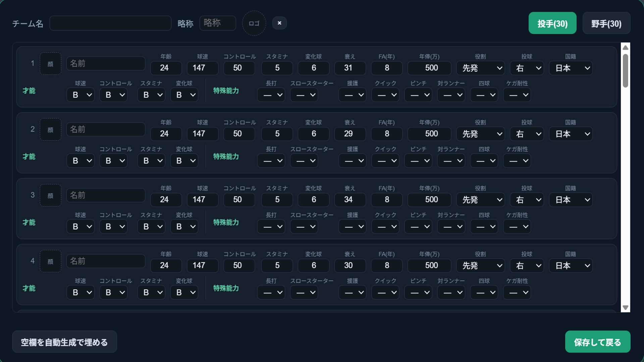The image size is (644, 362).
Task: Open player 1's 長打 ability dropdown
Action: click(271, 95)
